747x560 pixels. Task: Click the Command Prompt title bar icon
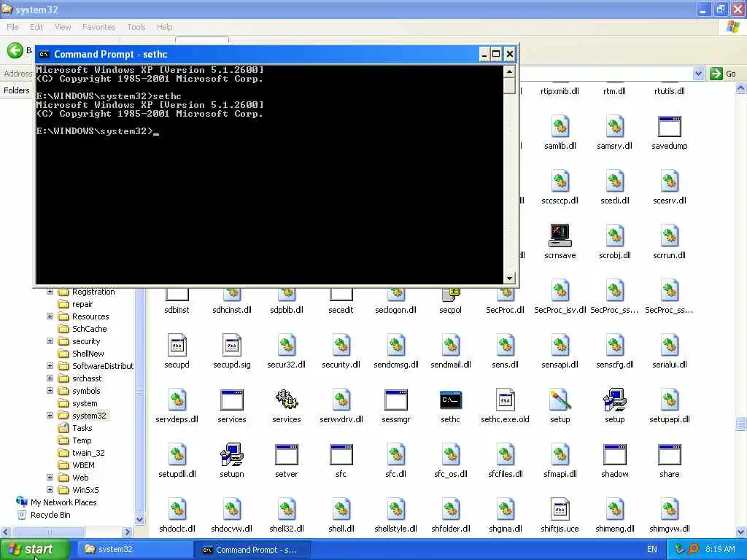44,54
